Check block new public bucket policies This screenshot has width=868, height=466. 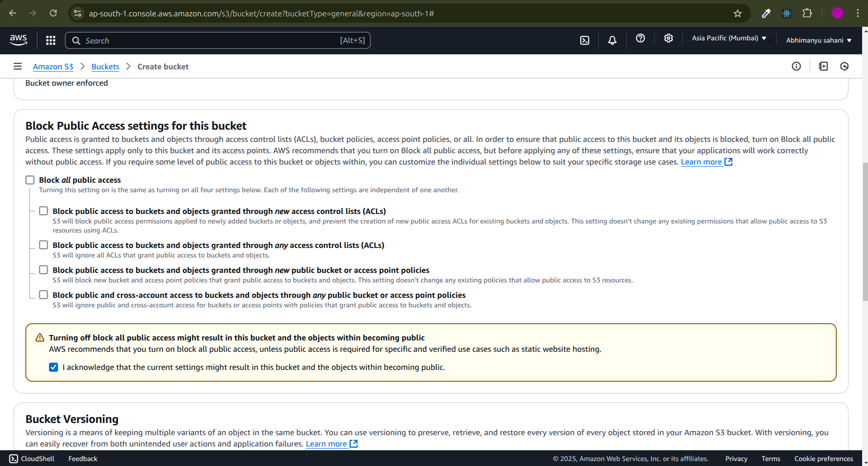(x=44, y=270)
